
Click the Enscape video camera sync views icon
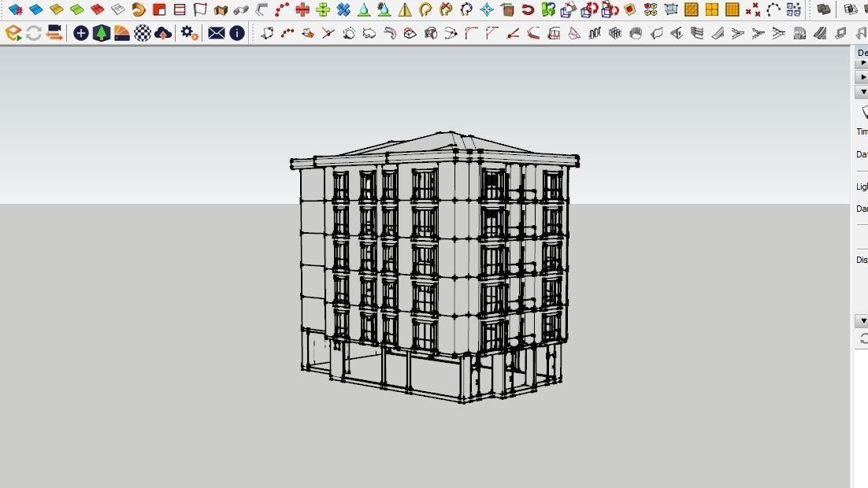tap(54, 33)
